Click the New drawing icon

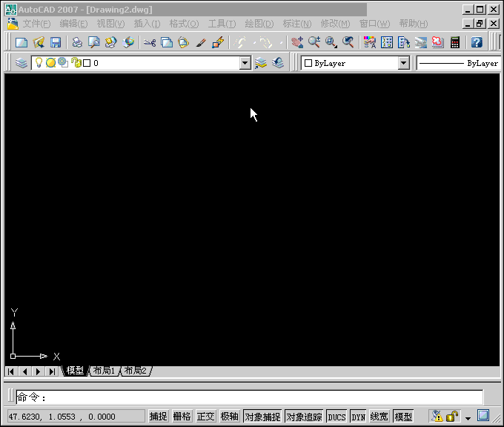pyautogui.click(x=21, y=42)
